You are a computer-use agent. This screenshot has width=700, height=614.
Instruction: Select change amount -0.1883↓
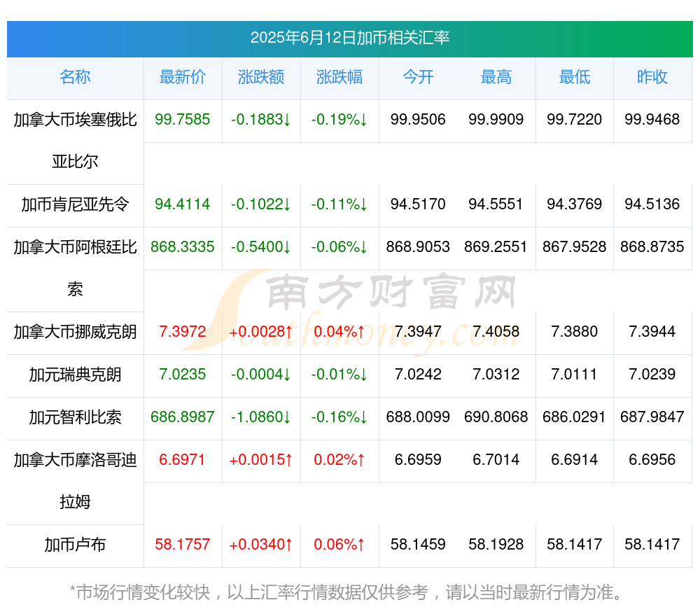click(261, 120)
